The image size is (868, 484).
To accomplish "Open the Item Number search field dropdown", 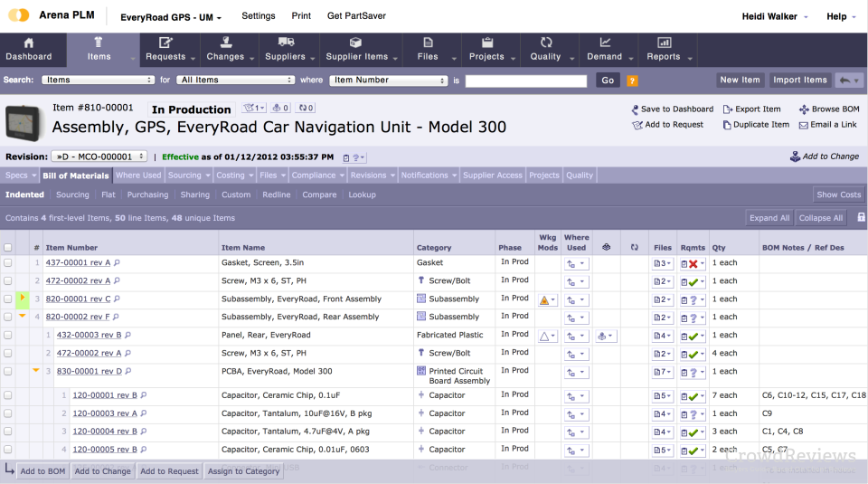I will click(388, 80).
